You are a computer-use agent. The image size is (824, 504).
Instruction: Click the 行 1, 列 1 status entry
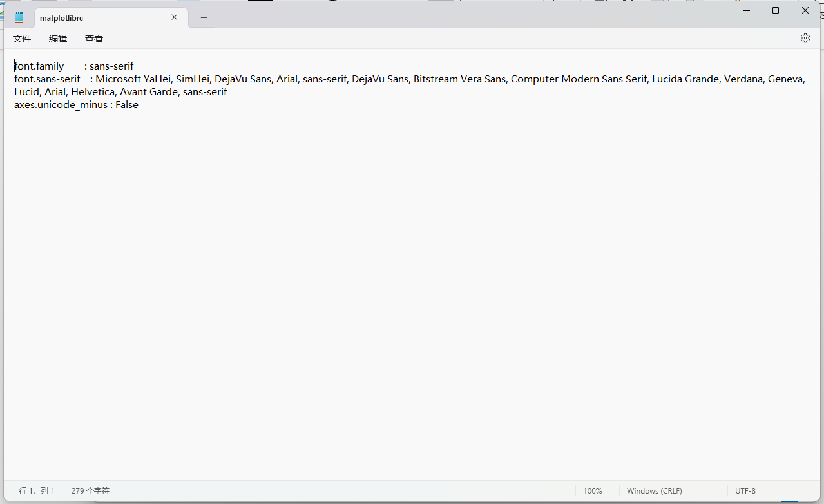click(x=37, y=490)
